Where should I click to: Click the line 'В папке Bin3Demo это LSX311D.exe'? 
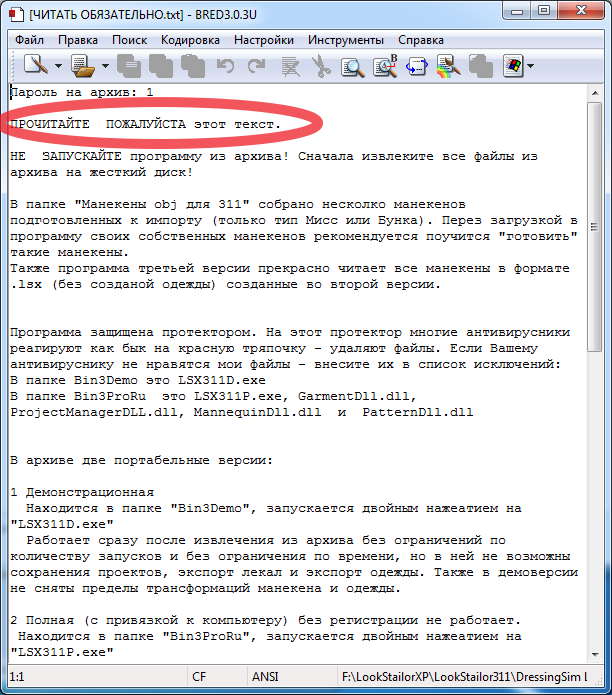point(138,380)
